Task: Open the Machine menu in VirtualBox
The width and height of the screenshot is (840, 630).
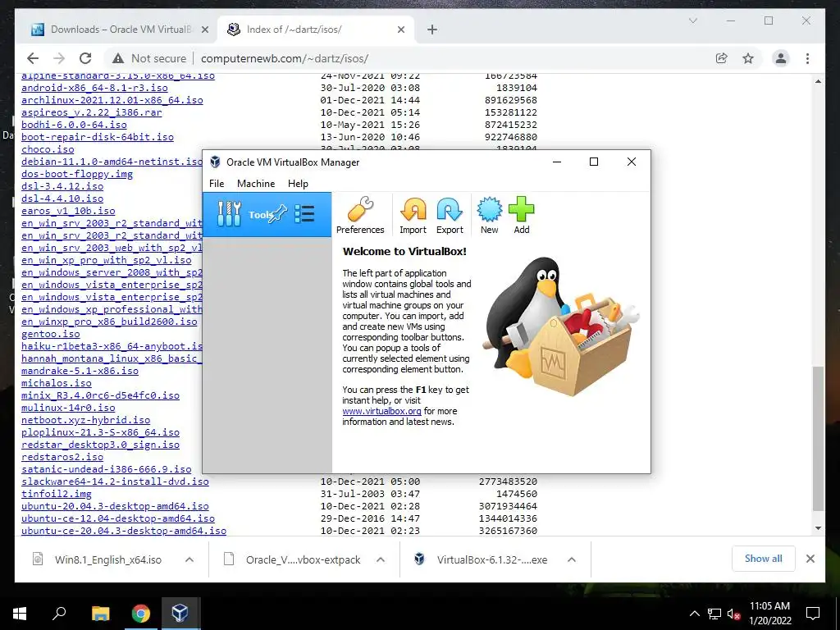Action: (x=256, y=183)
